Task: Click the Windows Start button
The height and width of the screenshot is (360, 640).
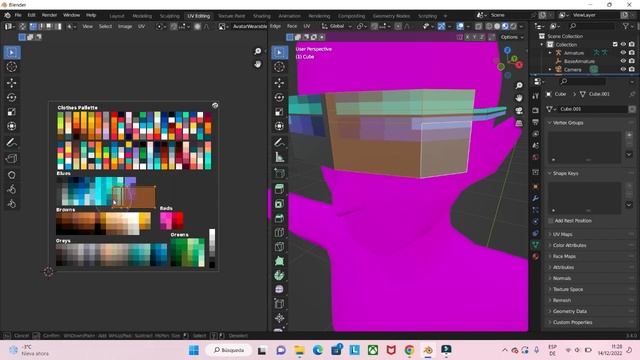Action: pos(194,350)
